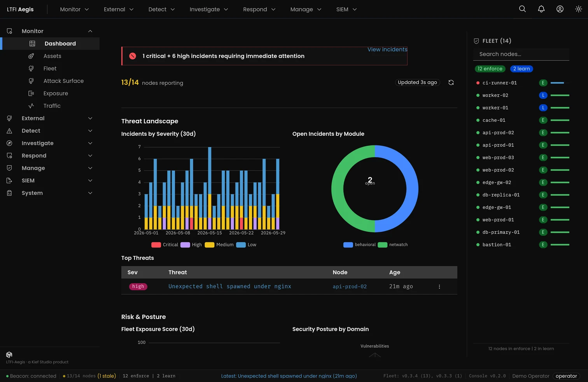Screen dimensions: 588x382
Task: Click the Traffic sidebar icon
Action: [x=31, y=106]
